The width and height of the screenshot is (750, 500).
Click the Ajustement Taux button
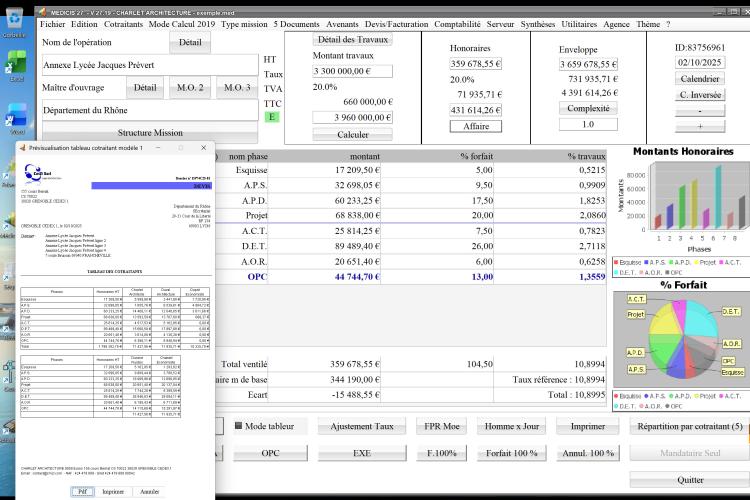click(362, 426)
